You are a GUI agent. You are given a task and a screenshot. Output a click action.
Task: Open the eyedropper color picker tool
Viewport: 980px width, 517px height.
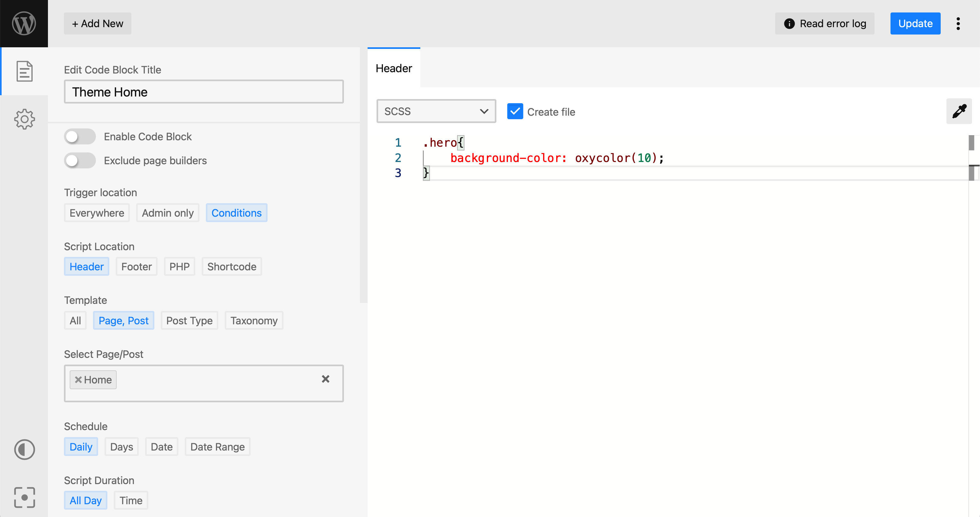point(959,112)
